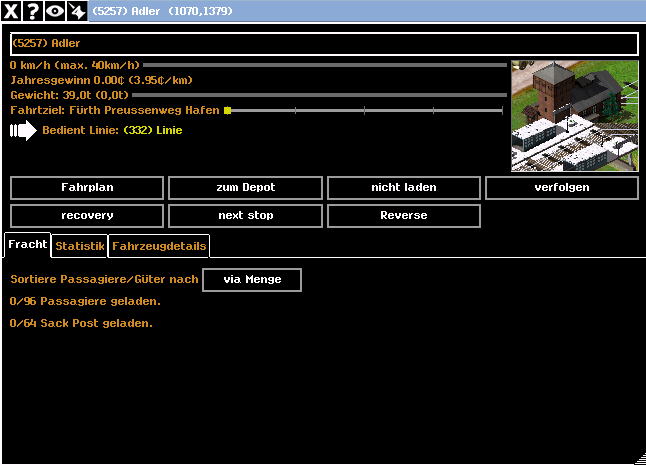Pin the window with the pin icon
Image resolution: width=646 pixels, height=465 pixels.
tap(76, 11)
